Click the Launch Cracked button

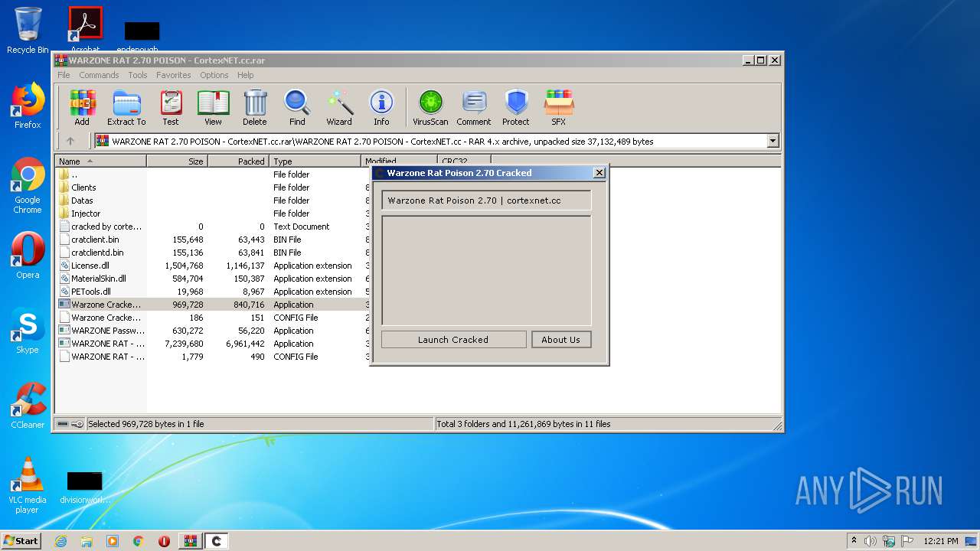pyautogui.click(x=453, y=340)
